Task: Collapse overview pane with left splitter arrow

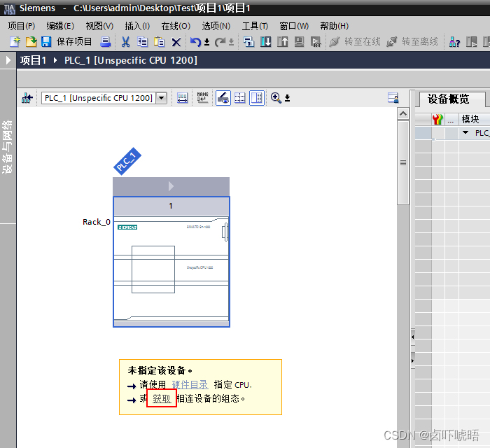Action: 413,337
